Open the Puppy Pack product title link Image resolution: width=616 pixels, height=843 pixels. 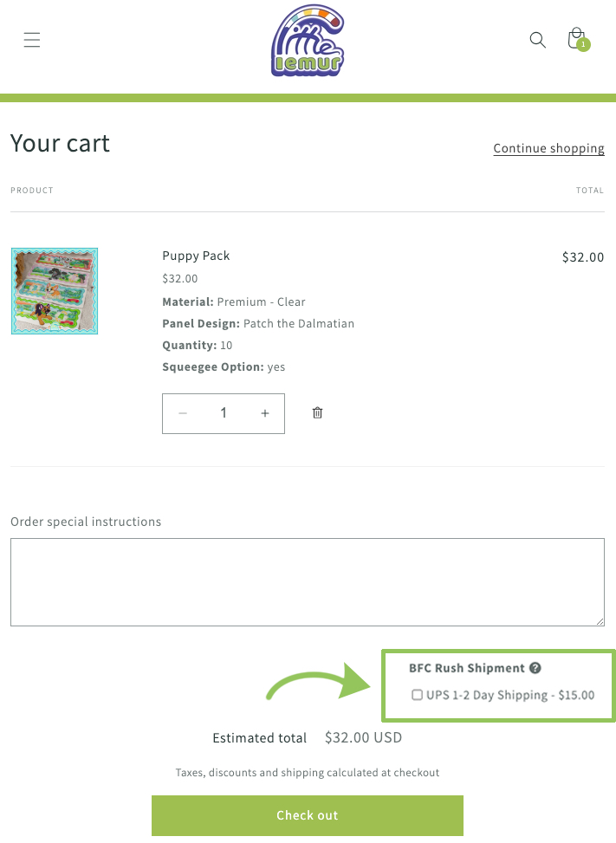tap(196, 256)
